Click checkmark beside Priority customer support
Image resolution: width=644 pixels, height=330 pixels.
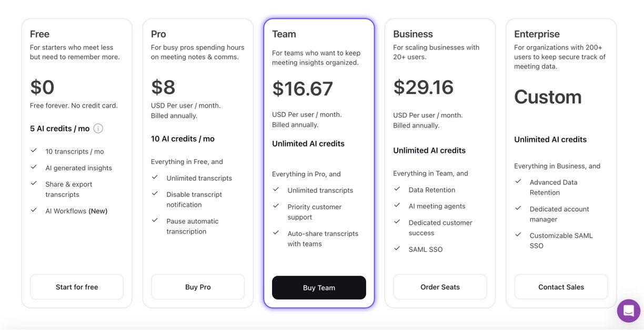coord(276,206)
